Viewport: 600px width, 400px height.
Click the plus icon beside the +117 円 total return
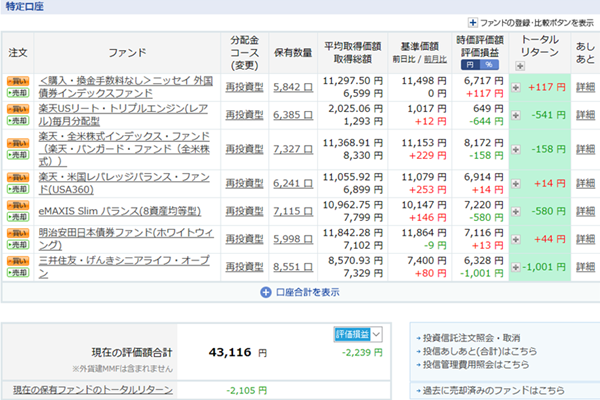coord(516,87)
